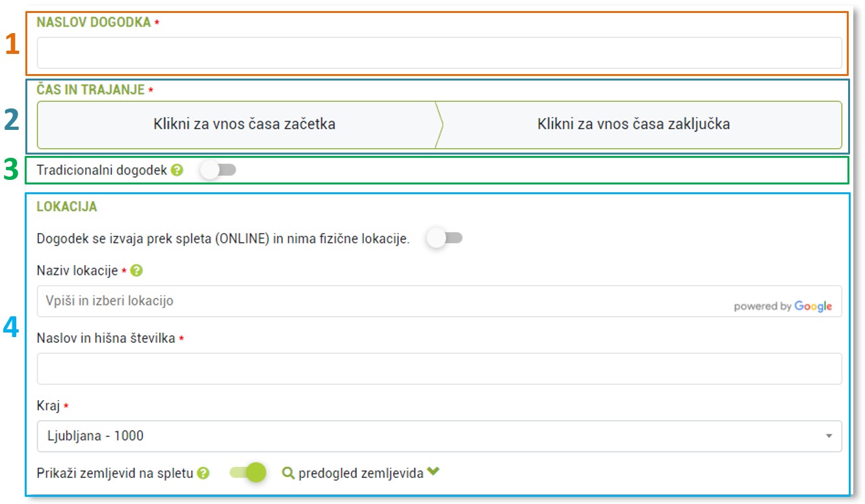Click help icon beside Prikaži zemljevid na spletu
The image size is (865, 504).
(x=203, y=473)
